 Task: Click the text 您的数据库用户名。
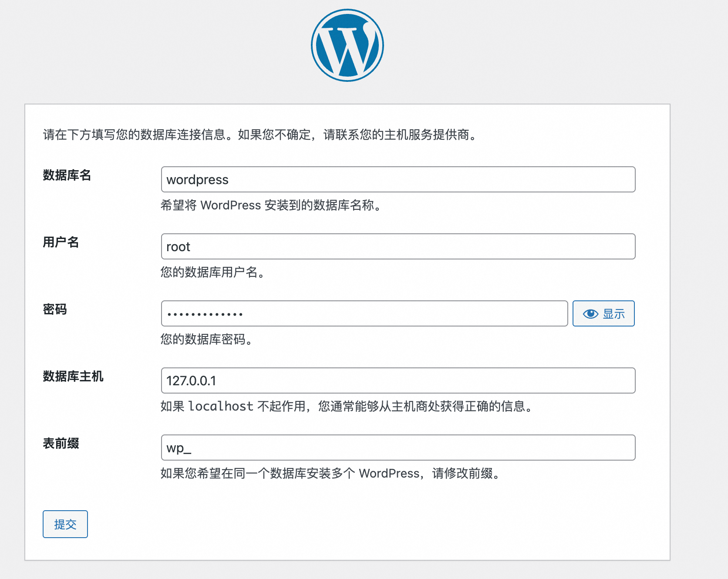point(212,273)
